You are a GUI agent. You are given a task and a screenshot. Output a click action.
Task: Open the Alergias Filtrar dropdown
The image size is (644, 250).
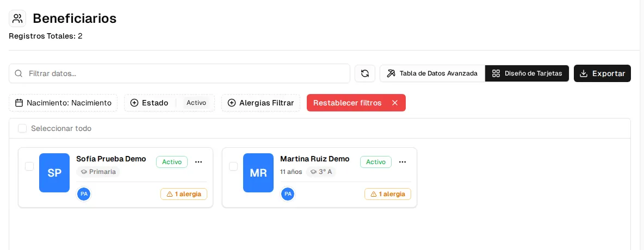pyautogui.click(x=261, y=103)
